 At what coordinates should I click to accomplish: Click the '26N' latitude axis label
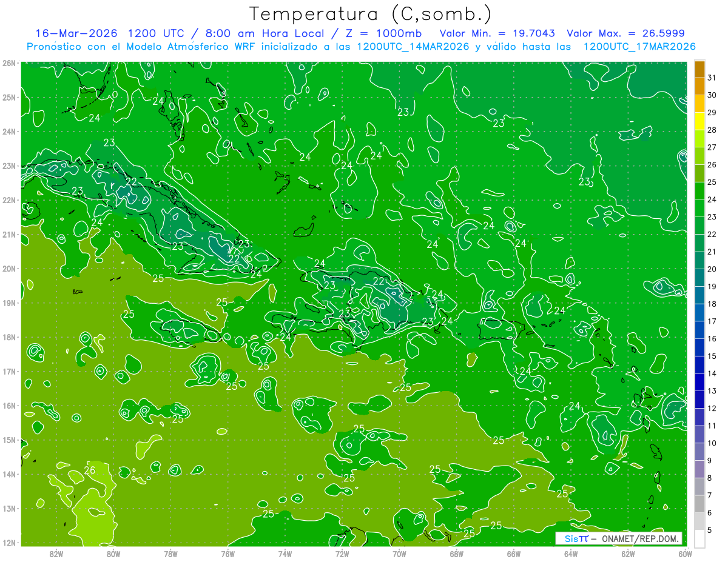pyautogui.click(x=9, y=63)
